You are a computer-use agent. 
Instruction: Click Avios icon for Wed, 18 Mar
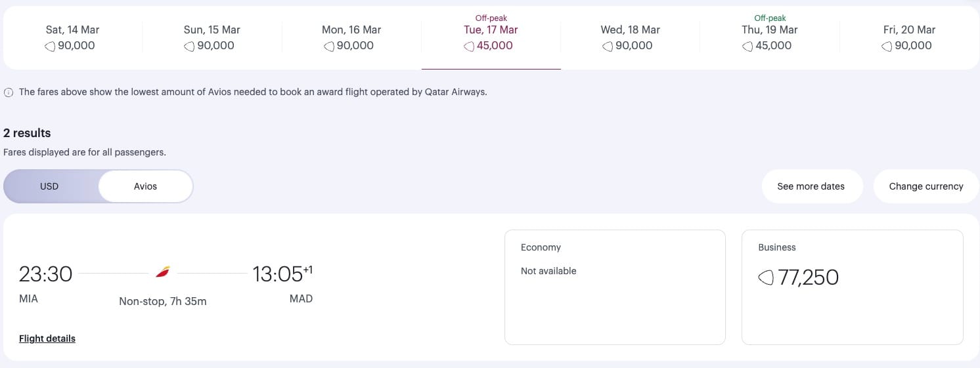pyautogui.click(x=608, y=47)
